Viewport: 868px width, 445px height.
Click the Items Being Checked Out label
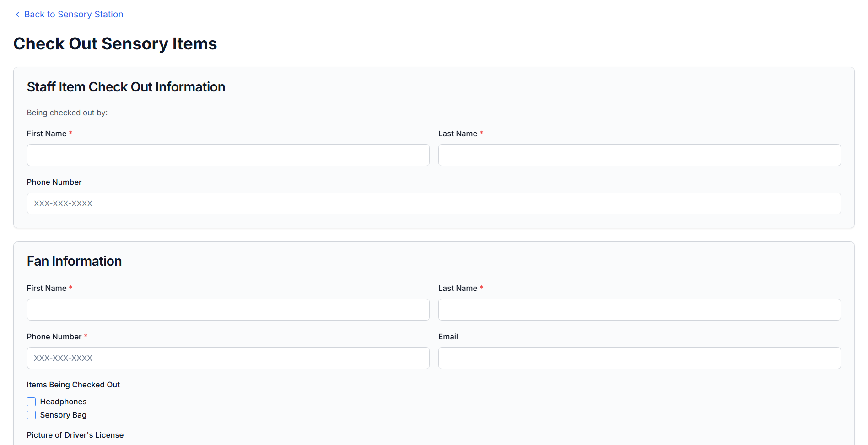[73, 385]
